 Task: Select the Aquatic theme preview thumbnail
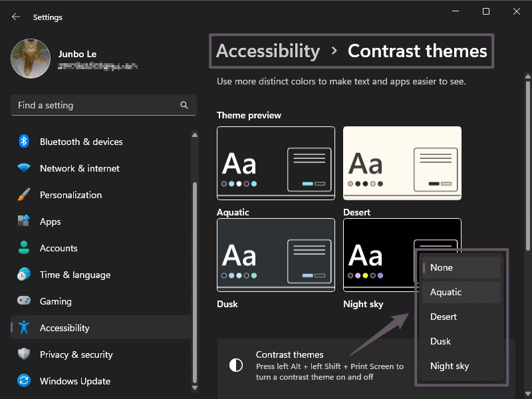pos(276,163)
